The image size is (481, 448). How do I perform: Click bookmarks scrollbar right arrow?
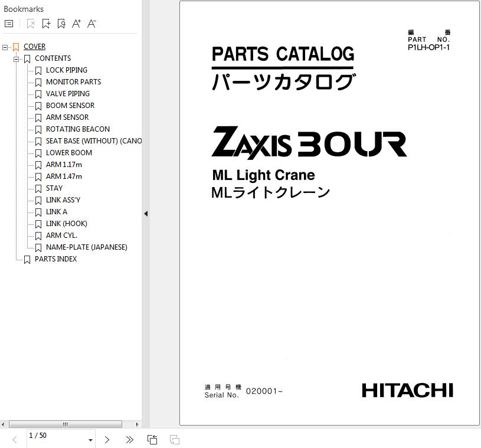[137, 424]
